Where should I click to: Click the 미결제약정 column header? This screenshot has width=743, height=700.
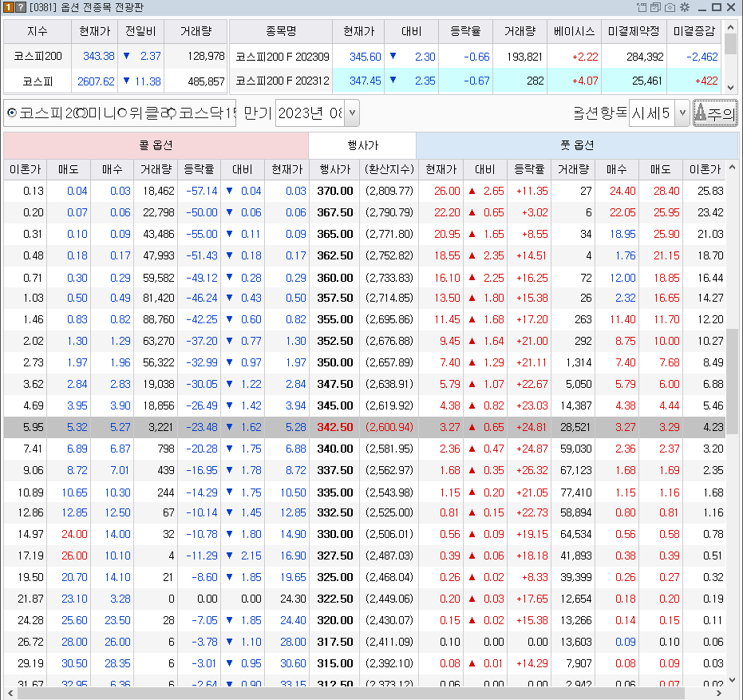[x=634, y=31]
